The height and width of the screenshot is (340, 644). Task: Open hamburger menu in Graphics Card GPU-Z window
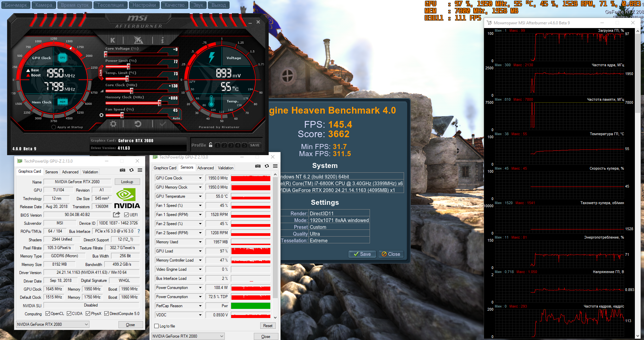140,170
